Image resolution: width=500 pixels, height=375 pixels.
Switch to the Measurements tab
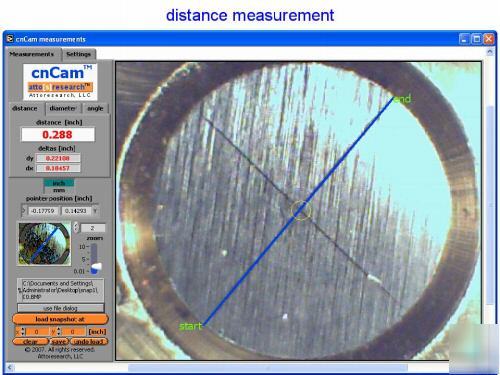tap(32, 54)
